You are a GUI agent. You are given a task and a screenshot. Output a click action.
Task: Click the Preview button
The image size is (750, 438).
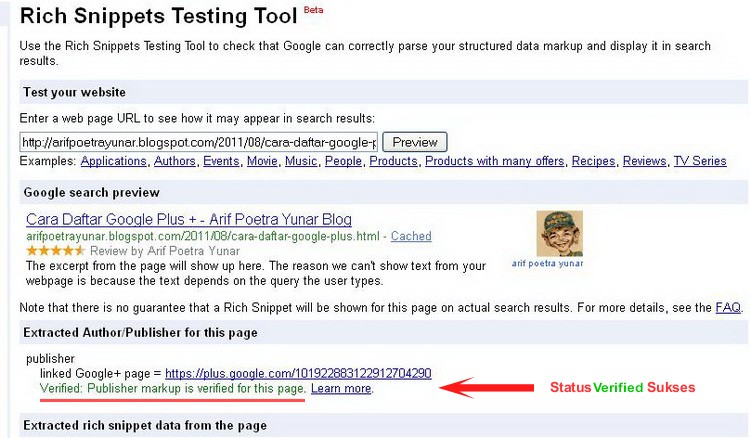coord(415,142)
